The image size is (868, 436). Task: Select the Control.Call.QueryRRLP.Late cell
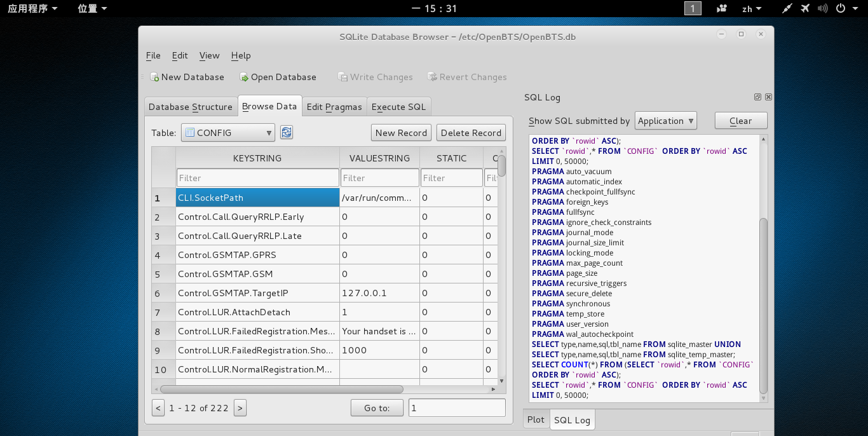257,236
